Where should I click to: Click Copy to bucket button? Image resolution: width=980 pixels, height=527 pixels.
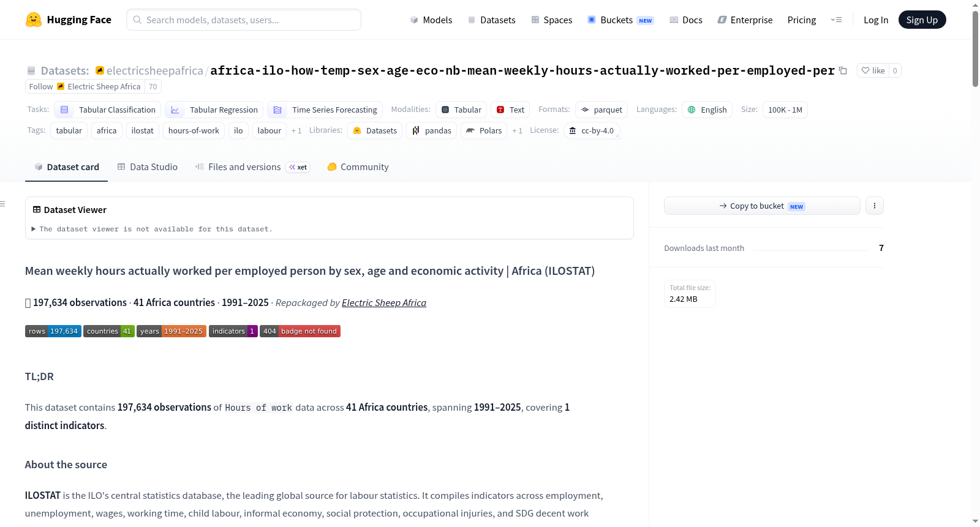coord(762,206)
